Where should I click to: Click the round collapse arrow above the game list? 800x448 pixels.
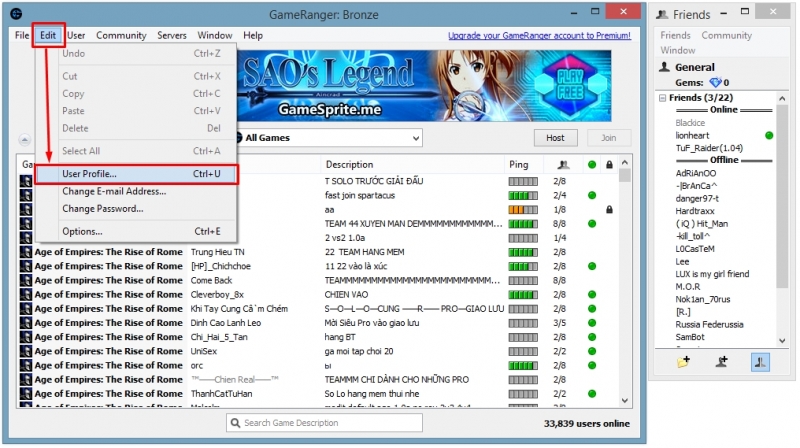pyautogui.click(x=24, y=139)
